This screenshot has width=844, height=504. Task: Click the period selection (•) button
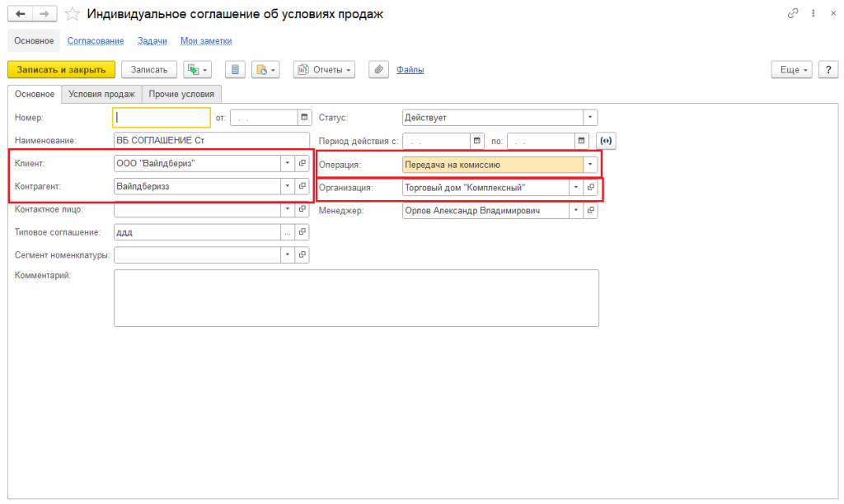606,141
